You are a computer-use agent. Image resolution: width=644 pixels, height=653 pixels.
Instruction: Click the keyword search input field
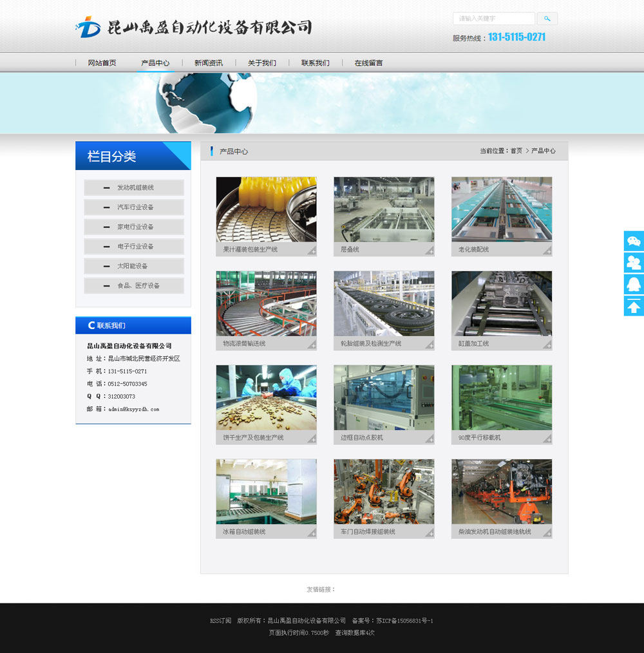493,19
